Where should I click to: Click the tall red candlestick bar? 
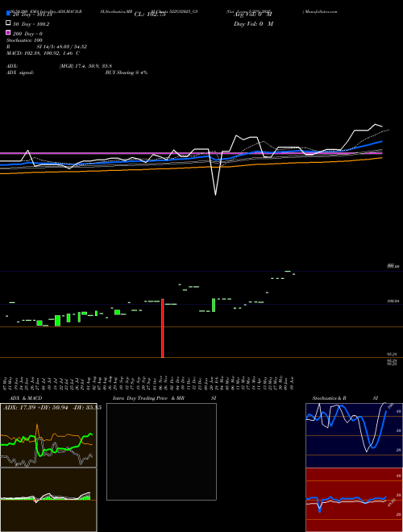tap(163, 328)
